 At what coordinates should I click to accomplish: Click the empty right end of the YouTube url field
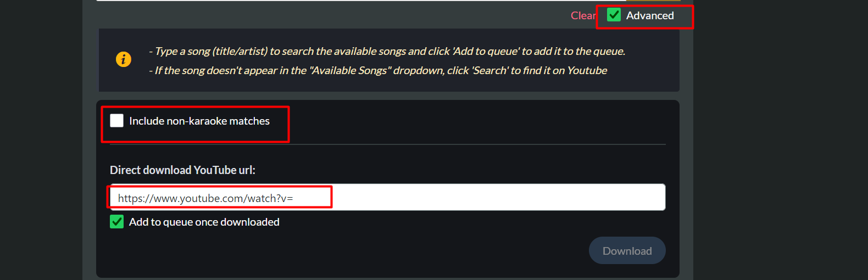coord(604,198)
